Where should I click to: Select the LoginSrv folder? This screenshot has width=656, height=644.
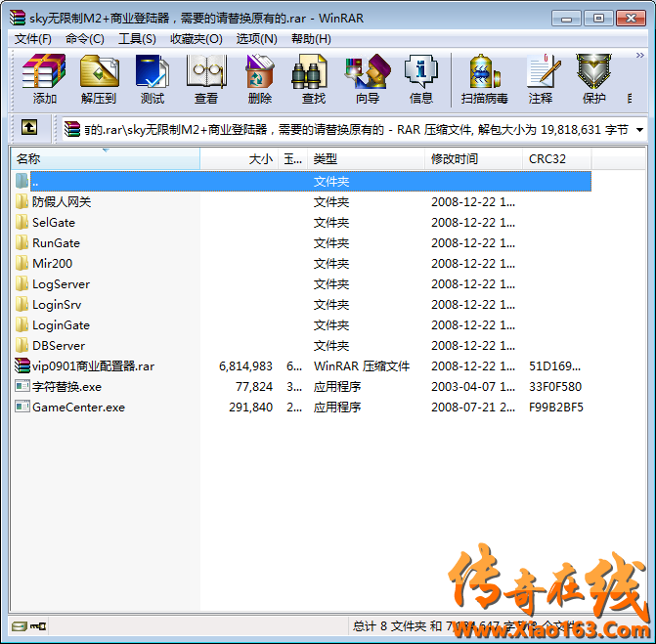(57, 305)
